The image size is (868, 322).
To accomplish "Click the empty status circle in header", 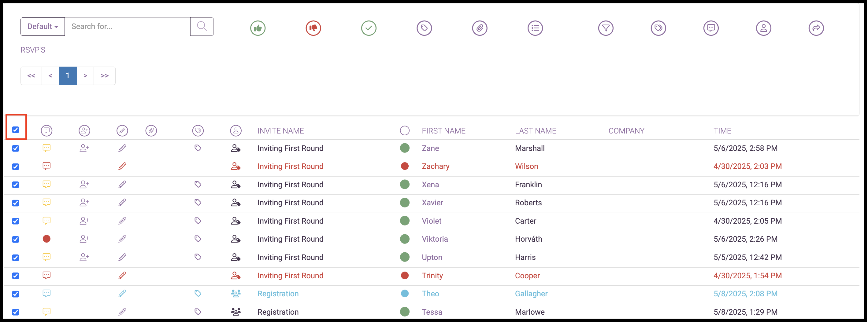I will coord(405,130).
